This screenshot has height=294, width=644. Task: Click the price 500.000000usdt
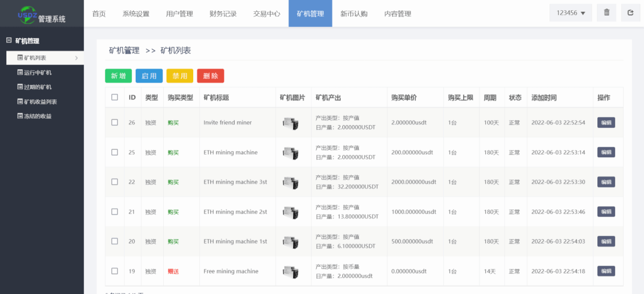coord(412,241)
